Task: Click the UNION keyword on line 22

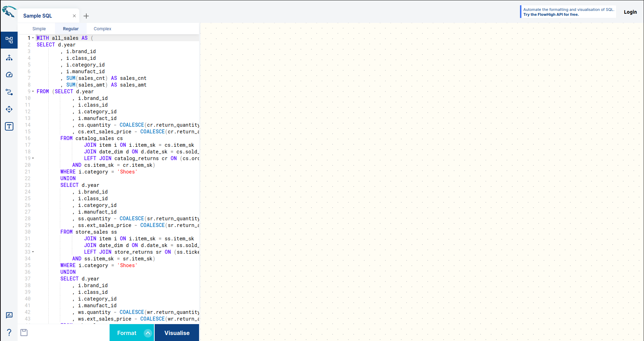Action: (68, 178)
